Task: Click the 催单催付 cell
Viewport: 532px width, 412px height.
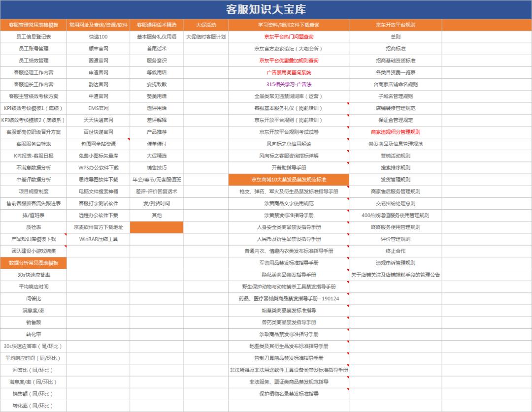Action: point(157,144)
